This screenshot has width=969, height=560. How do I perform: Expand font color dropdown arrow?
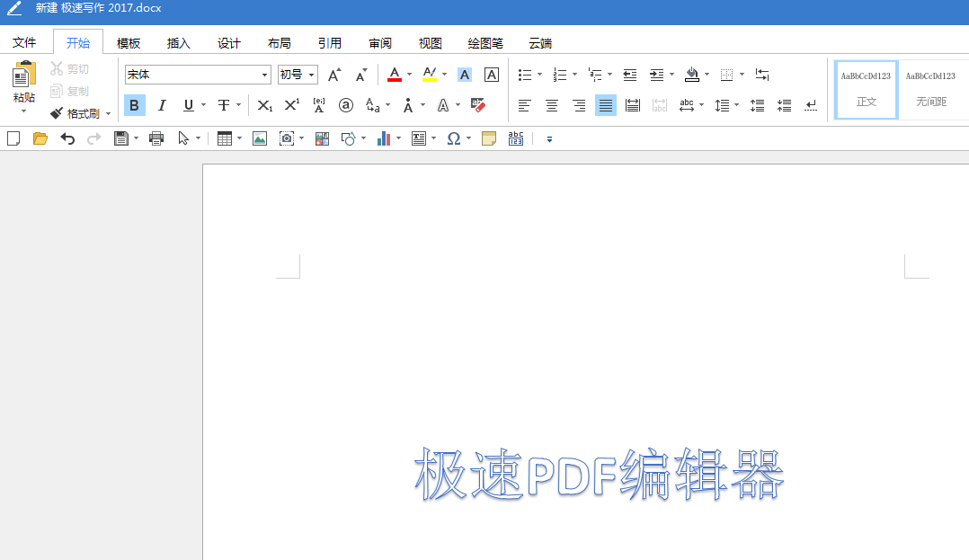(x=409, y=75)
